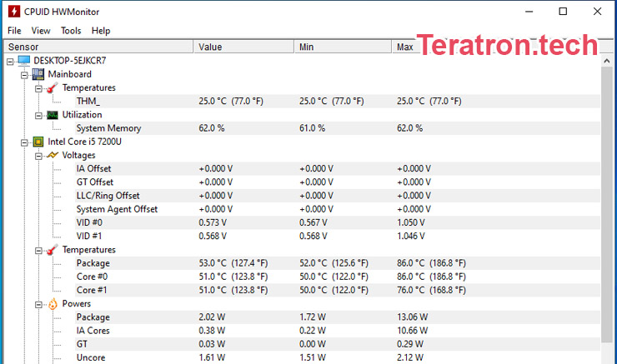Select the System Memory row

pos(338,128)
